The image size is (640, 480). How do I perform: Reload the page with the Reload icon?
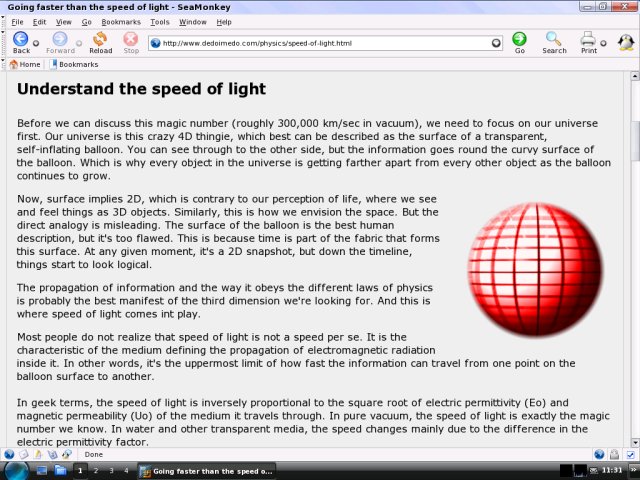(x=100, y=39)
